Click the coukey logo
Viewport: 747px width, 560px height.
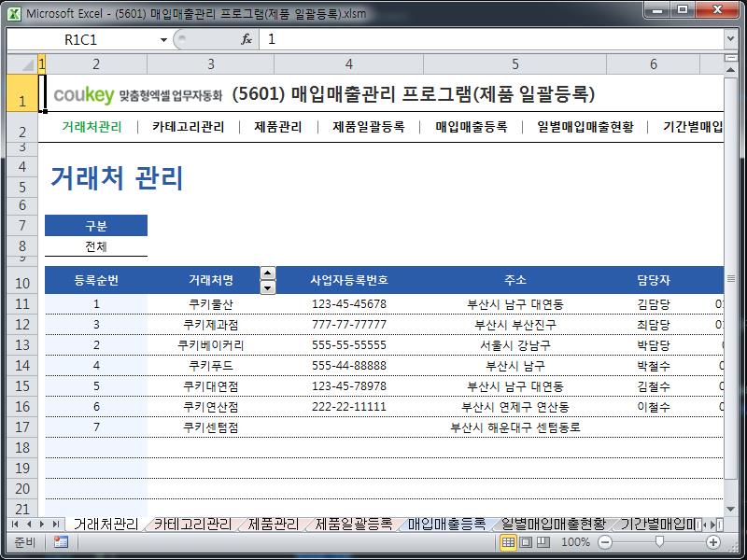pyautogui.click(x=84, y=95)
